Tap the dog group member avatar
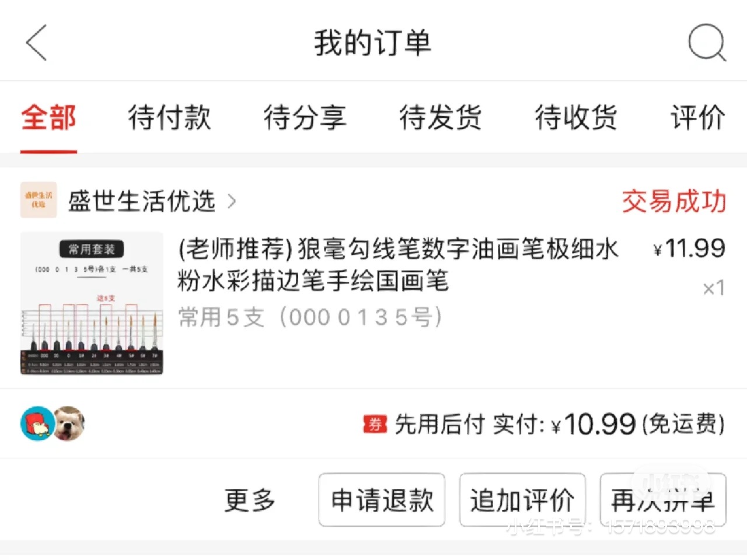Screen dimensions: 747x560 69,423
